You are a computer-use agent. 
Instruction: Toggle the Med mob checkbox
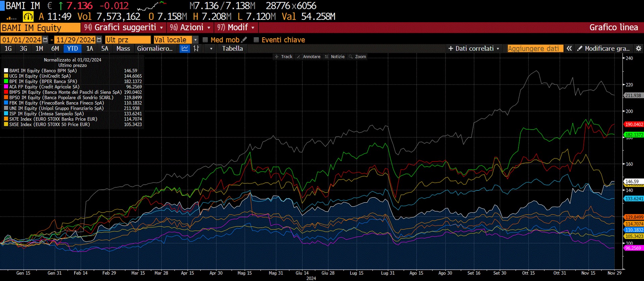[x=205, y=40]
